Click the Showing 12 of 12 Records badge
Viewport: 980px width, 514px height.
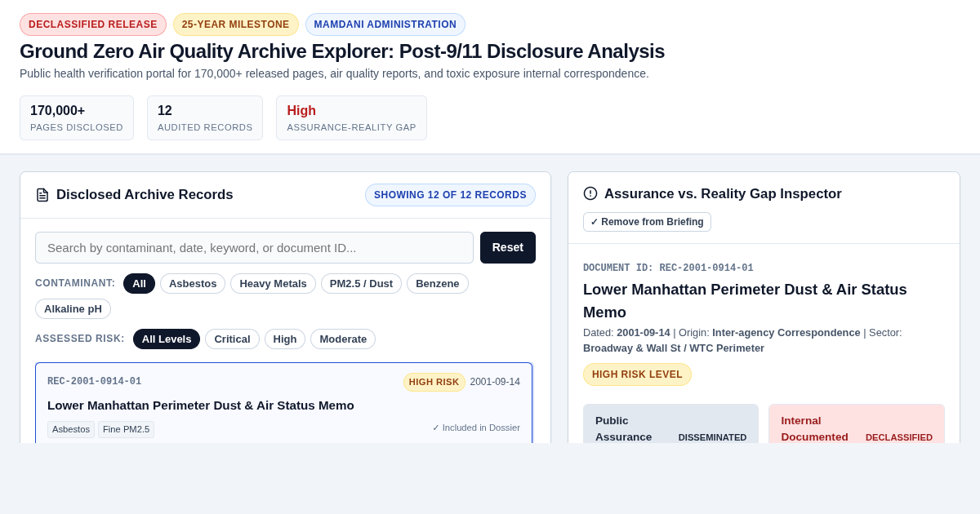(x=450, y=195)
